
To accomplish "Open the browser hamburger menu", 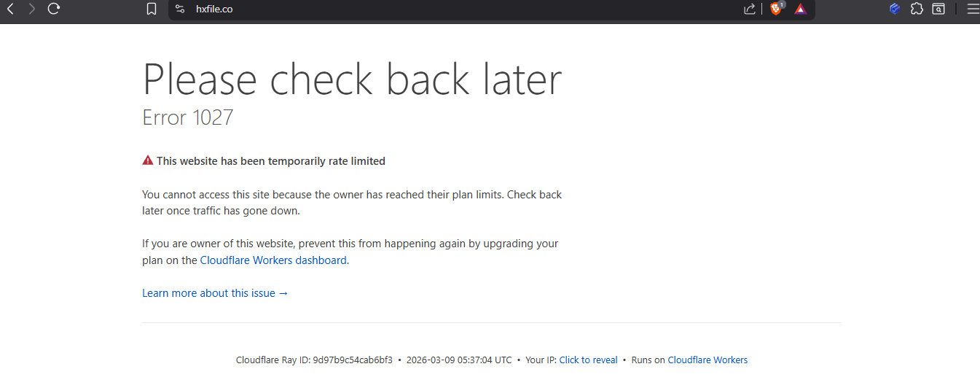I will coord(973,9).
